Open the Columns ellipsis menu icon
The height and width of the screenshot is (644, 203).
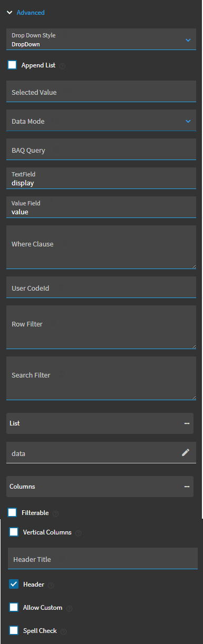187,487
